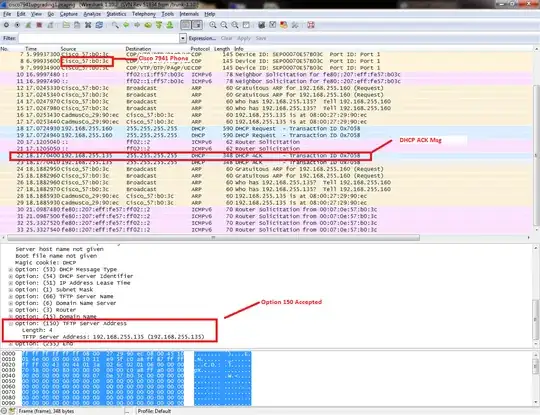Start a new live capture
540x415 pixels.
click(x=28, y=25)
